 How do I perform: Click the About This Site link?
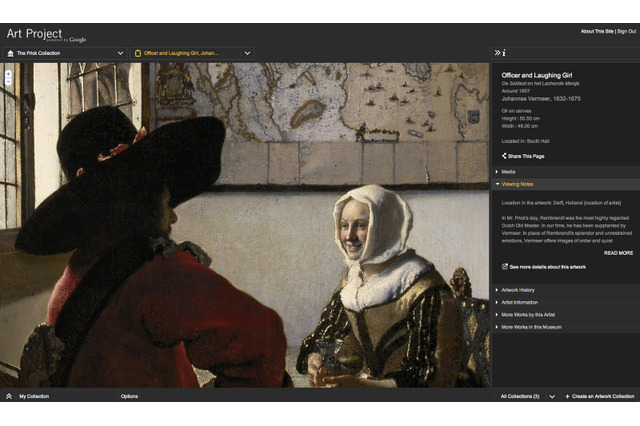click(596, 31)
